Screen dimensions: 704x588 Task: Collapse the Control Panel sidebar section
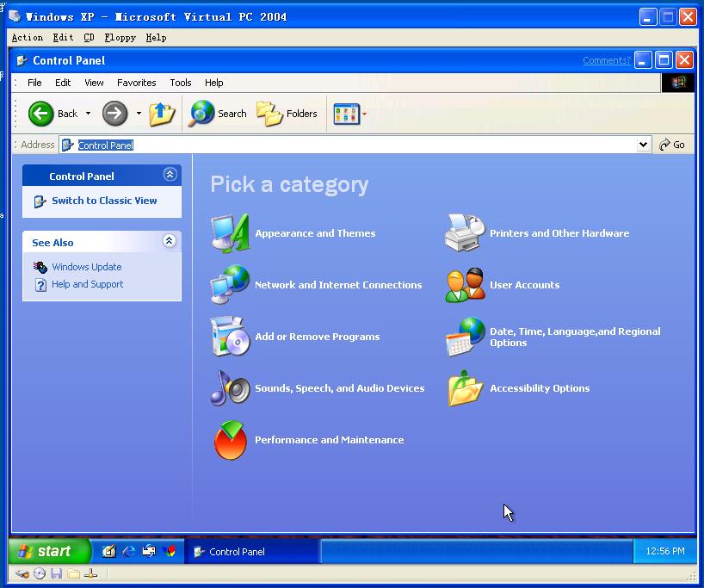click(x=170, y=174)
